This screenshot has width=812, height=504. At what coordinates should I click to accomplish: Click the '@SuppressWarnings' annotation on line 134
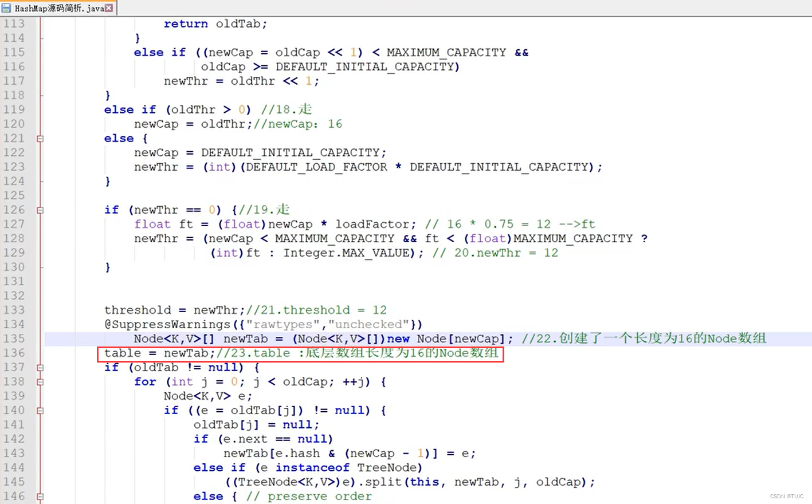tap(168, 325)
